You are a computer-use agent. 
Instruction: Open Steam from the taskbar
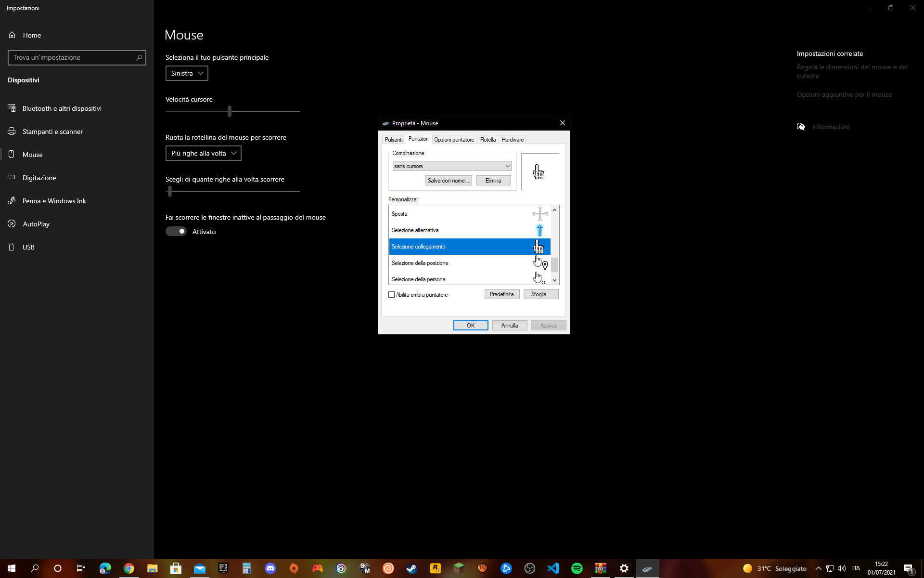(x=411, y=568)
